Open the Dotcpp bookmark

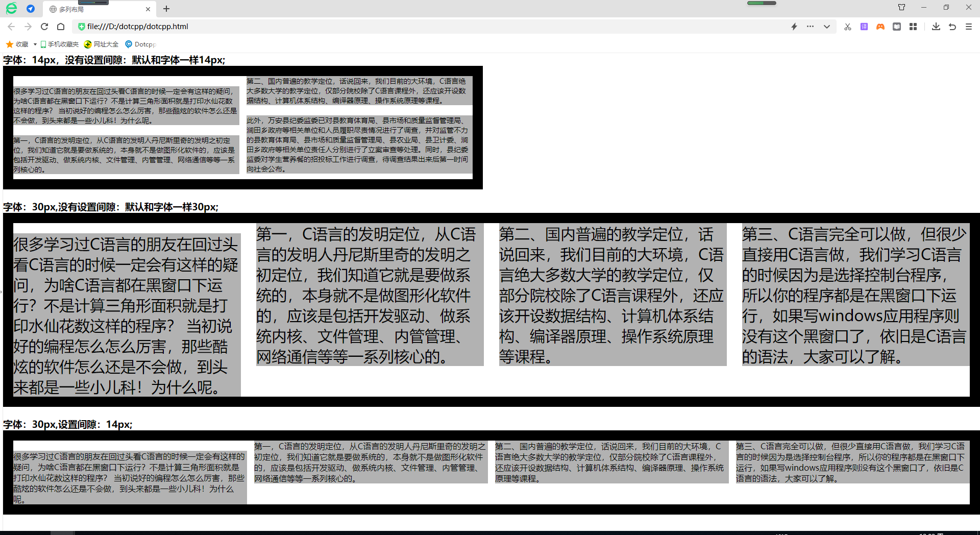140,44
